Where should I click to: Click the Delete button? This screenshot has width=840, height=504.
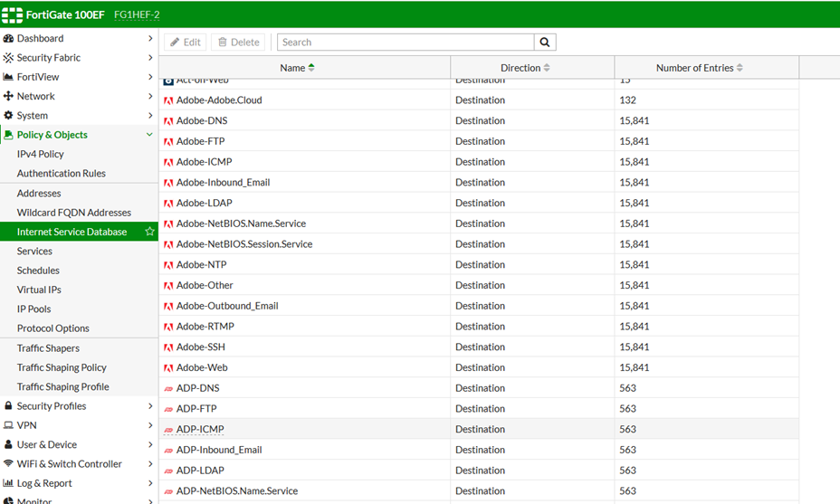[238, 43]
